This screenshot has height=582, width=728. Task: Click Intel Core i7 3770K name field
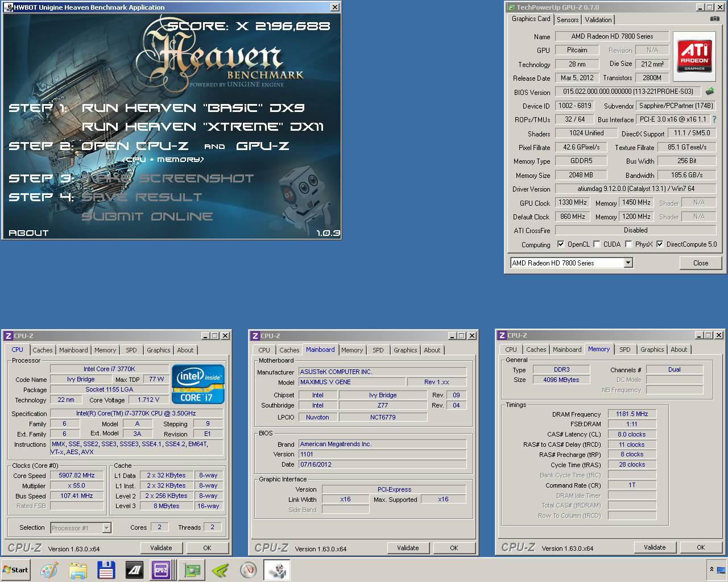coord(109,369)
